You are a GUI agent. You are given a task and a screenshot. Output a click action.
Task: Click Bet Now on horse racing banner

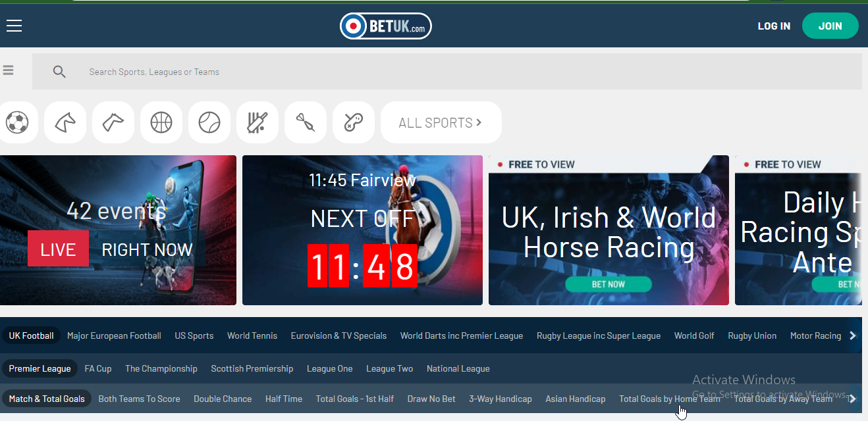click(x=608, y=284)
